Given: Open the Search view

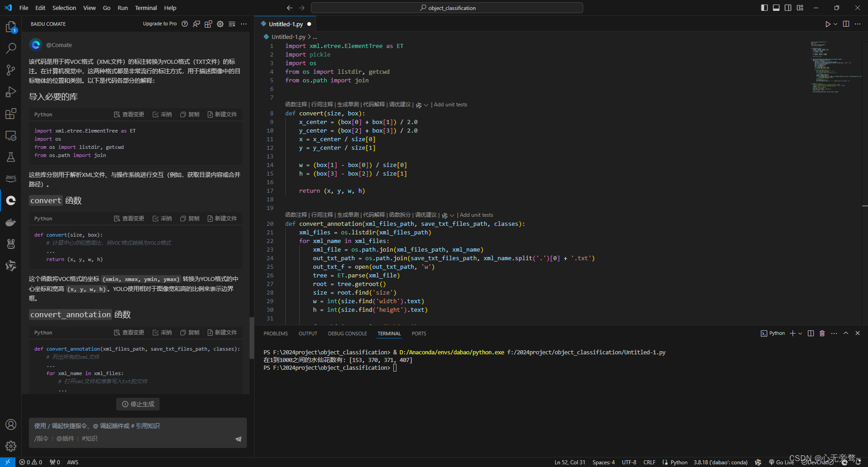Looking at the screenshot, I should pyautogui.click(x=11, y=48).
